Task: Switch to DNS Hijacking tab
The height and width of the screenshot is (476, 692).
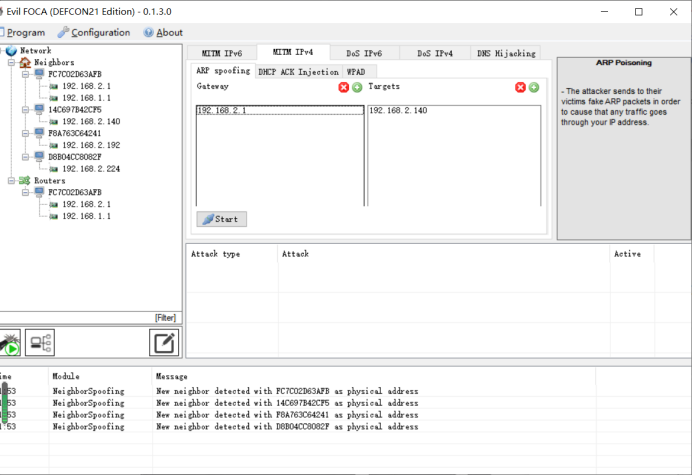Action: pyautogui.click(x=506, y=53)
